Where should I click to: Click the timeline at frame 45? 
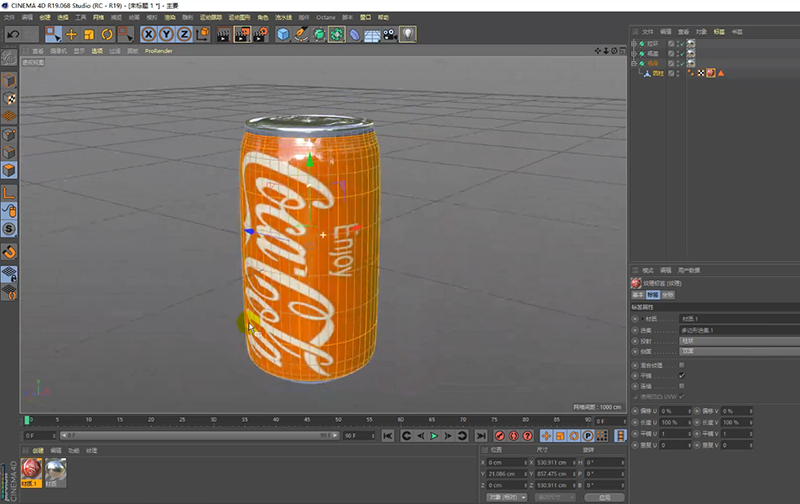307,420
